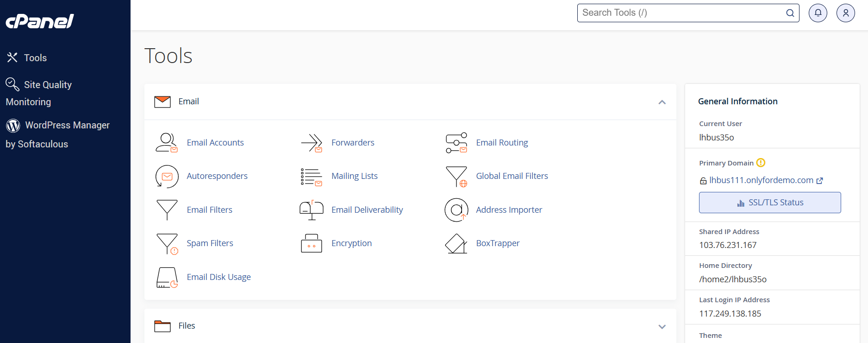The image size is (868, 343).
Task: Click the BoxTrapper icon
Action: tap(456, 244)
